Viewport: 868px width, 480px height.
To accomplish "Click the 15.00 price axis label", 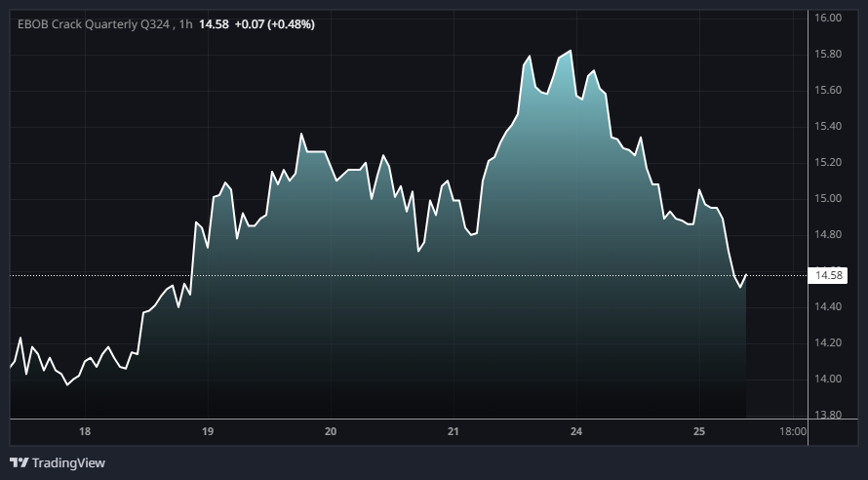I will click(828, 199).
